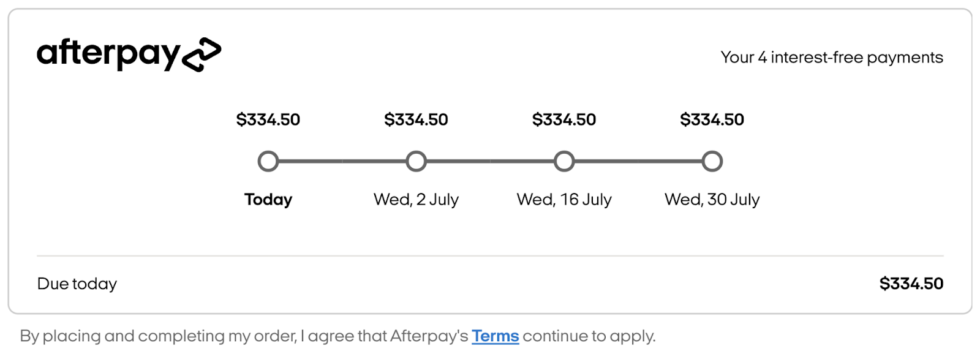The image size is (980, 362).
Task: Select the Today payment circle marker
Action: (268, 161)
